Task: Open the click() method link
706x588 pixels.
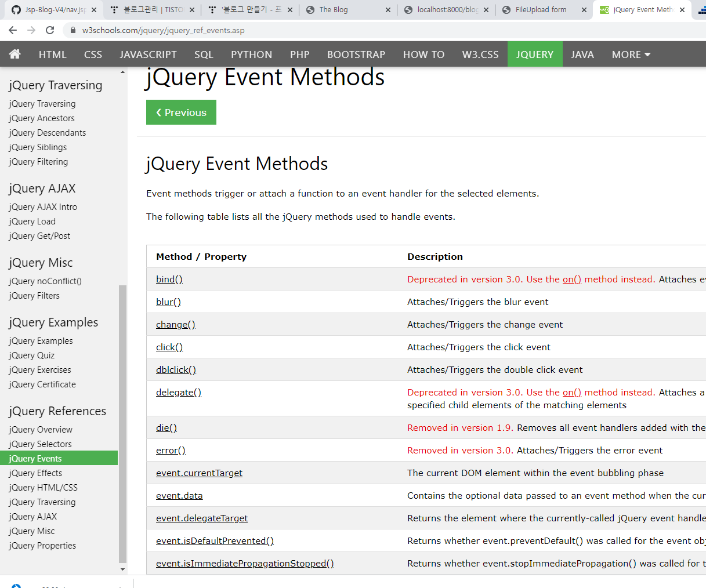Action: coord(169,347)
